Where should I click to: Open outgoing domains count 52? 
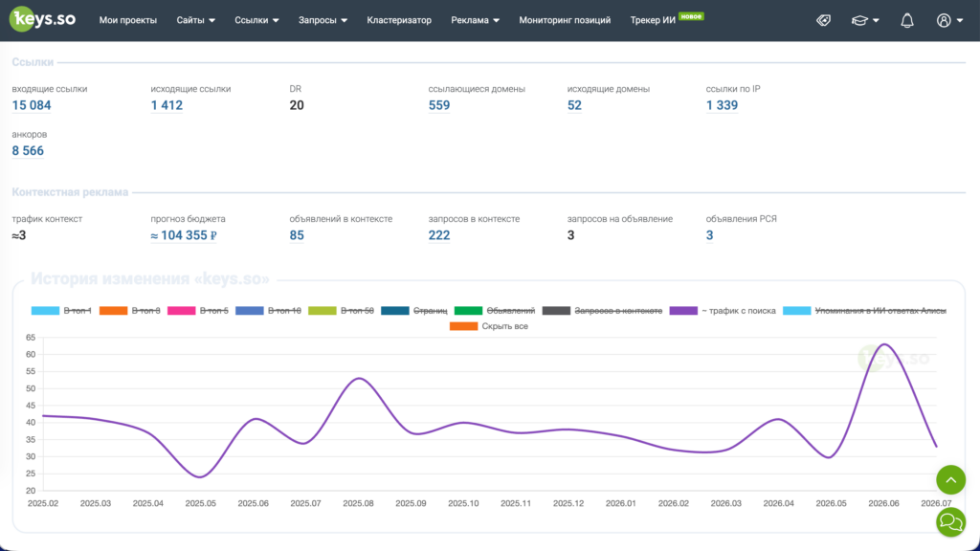pos(574,105)
